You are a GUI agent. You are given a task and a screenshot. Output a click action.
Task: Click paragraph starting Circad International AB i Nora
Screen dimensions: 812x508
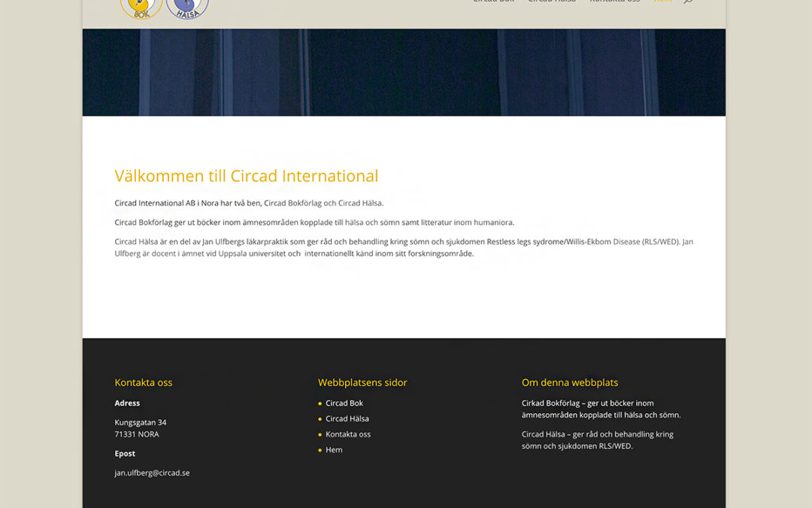pyautogui.click(x=249, y=202)
